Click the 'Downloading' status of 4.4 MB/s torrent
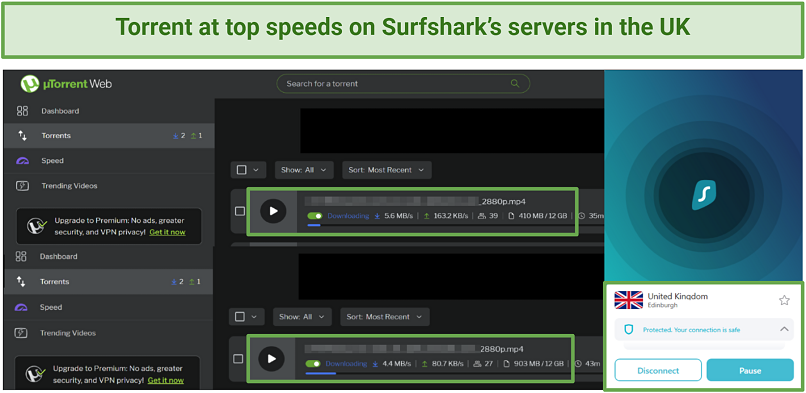The image size is (806, 393). [346, 364]
